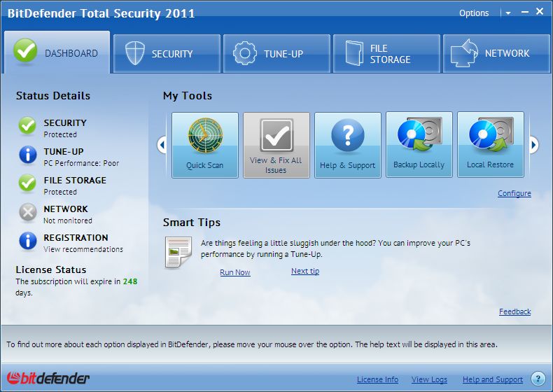This screenshot has width=553, height=392.
Task: Select the NETWORK status heading
Action: [x=66, y=209]
